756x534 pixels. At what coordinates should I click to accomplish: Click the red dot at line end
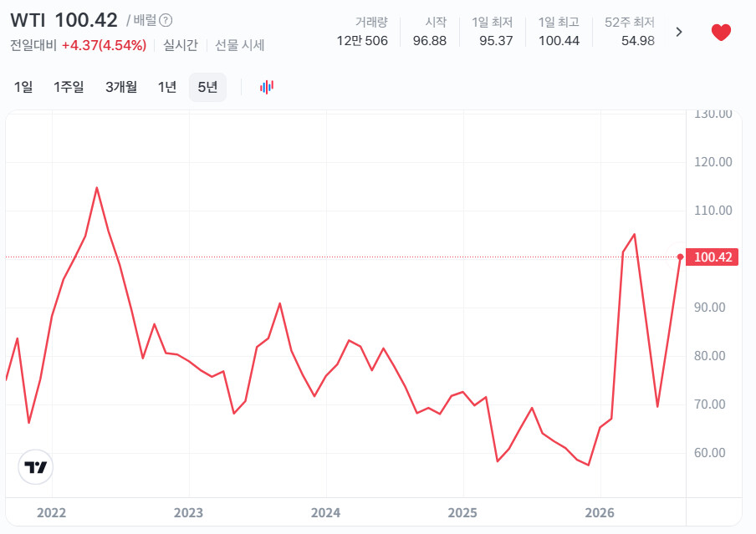point(680,257)
